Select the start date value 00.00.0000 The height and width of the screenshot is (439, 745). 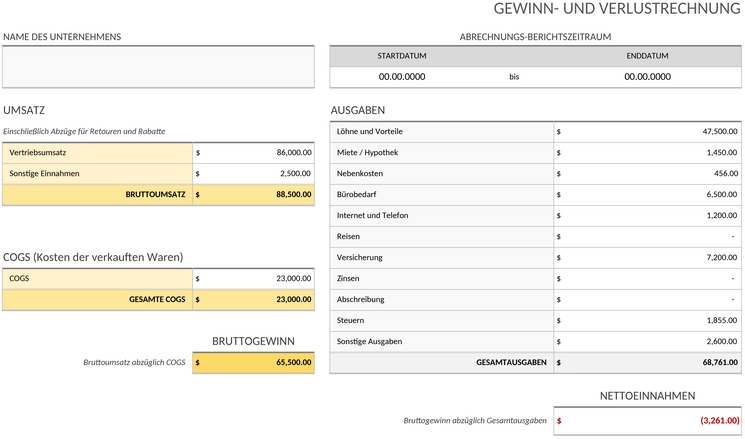click(x=402, y=76)
